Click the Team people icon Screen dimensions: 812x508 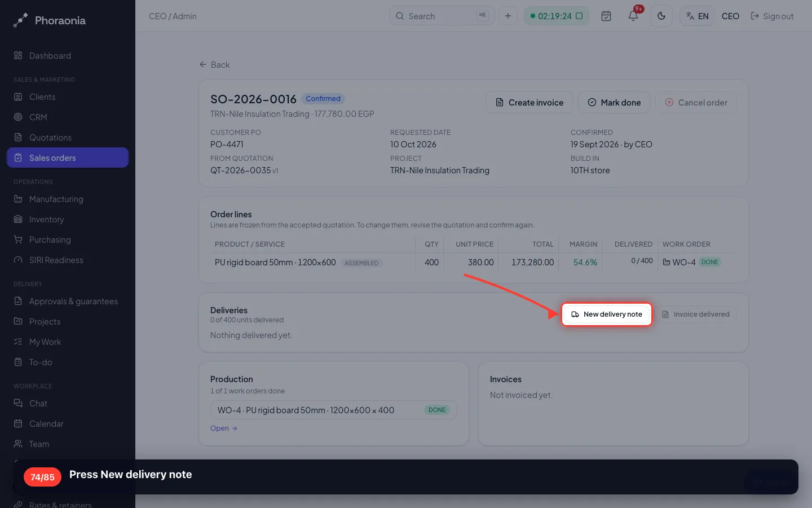[x=18, y=444]
